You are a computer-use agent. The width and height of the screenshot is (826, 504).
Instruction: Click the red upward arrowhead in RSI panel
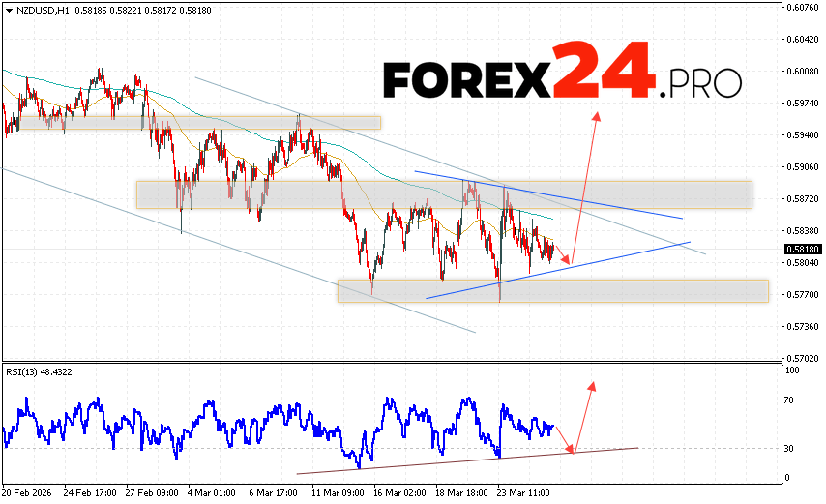click(591, 386)
